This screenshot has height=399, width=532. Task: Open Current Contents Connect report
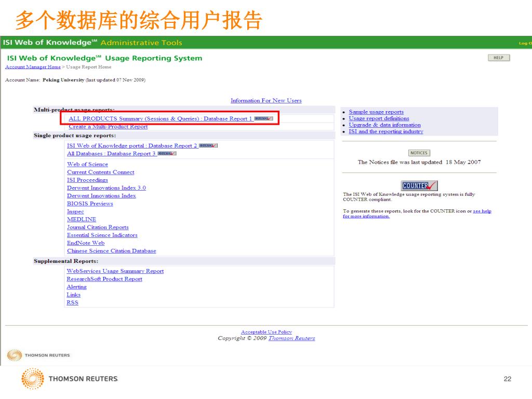(x=100, y=172)
